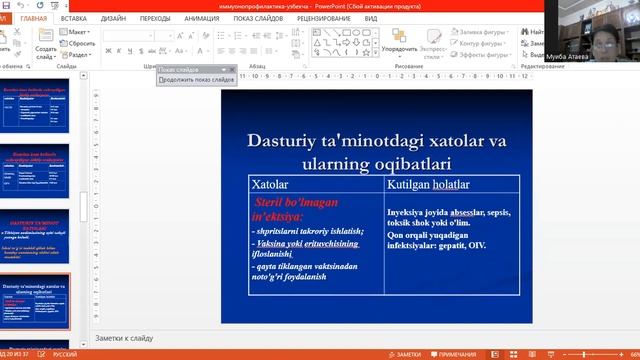Select right arrow shape in gallery
The width and height of the screenshot is (640, 360).
pyautogui.click(x=347, y=42)
